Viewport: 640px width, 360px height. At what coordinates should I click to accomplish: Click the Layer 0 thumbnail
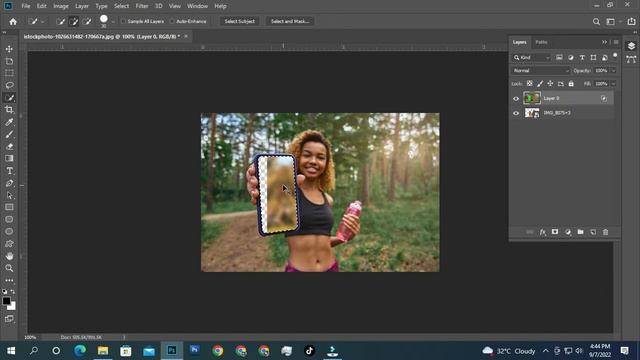click(532, 98)
